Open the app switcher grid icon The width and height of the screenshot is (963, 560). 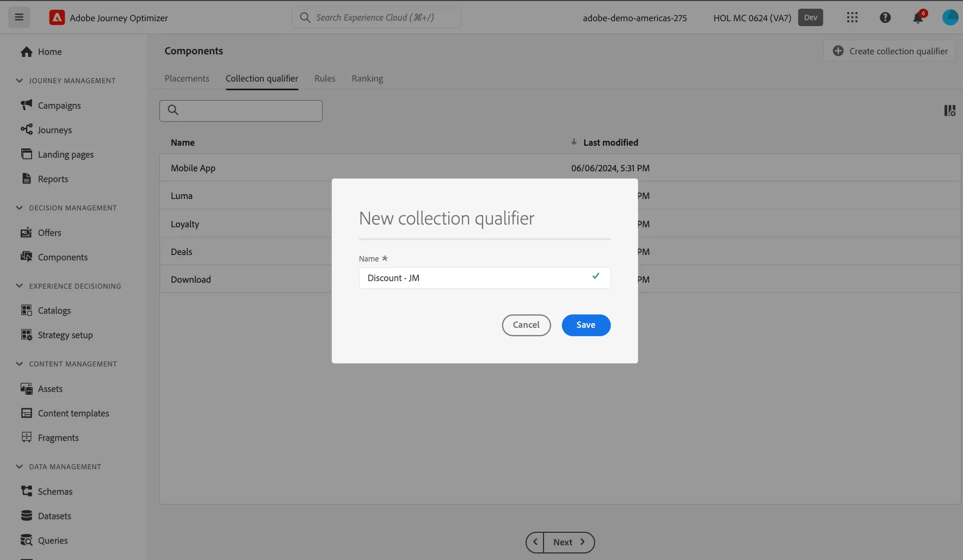click(852, 17)
